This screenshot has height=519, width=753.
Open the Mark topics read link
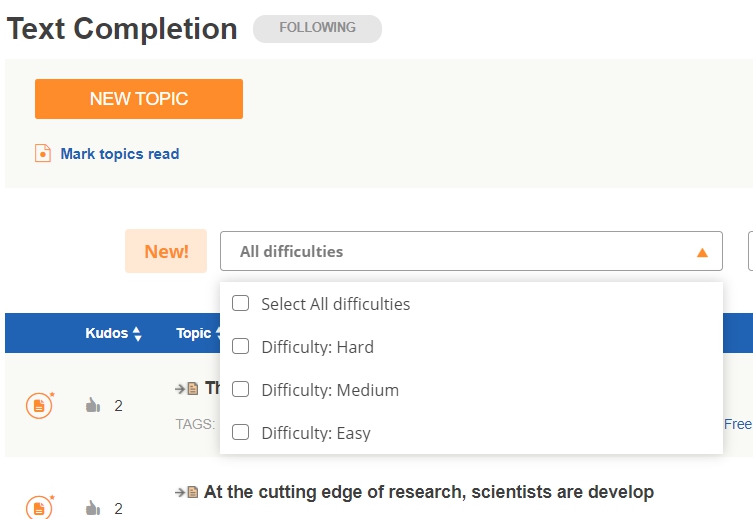pyautogui.click(x=120, y=154)
